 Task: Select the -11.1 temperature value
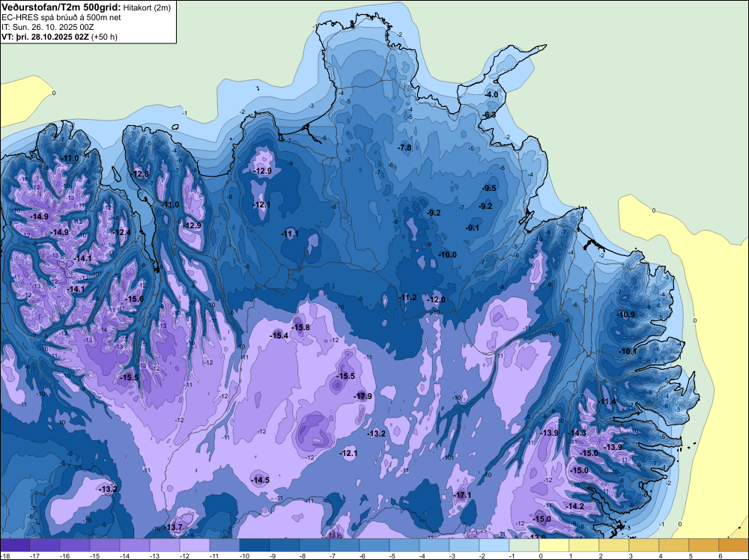[x=290, y=234]
